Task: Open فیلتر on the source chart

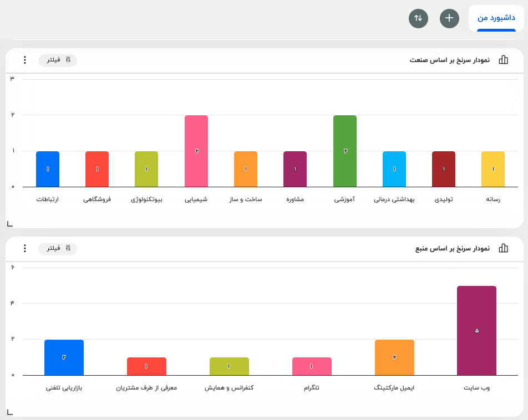Action: click(58, 248)
